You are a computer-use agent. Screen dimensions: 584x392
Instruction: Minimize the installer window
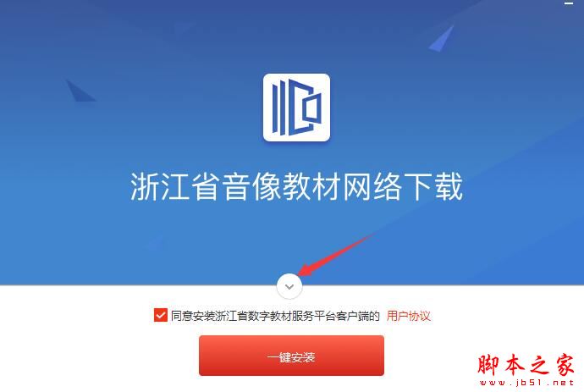click(569, 3)
